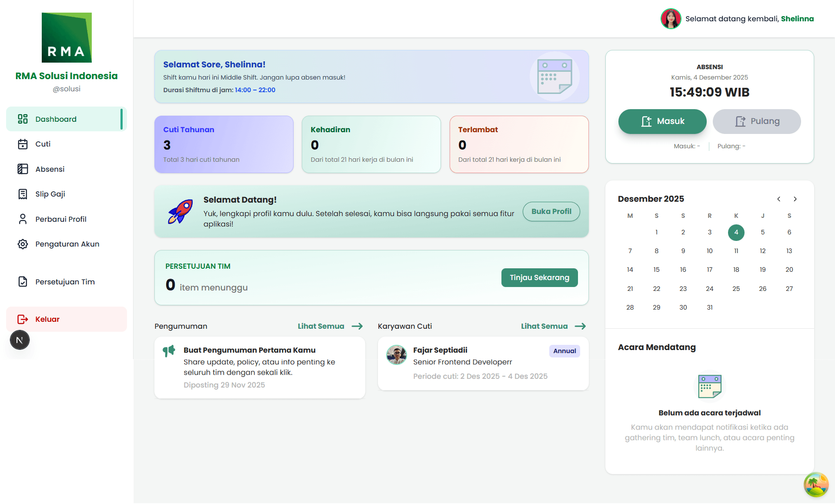The height and width of the screenshot is (504, 835).
Task: Click the palm tree icon bottom right
Action: coord(816,485)
